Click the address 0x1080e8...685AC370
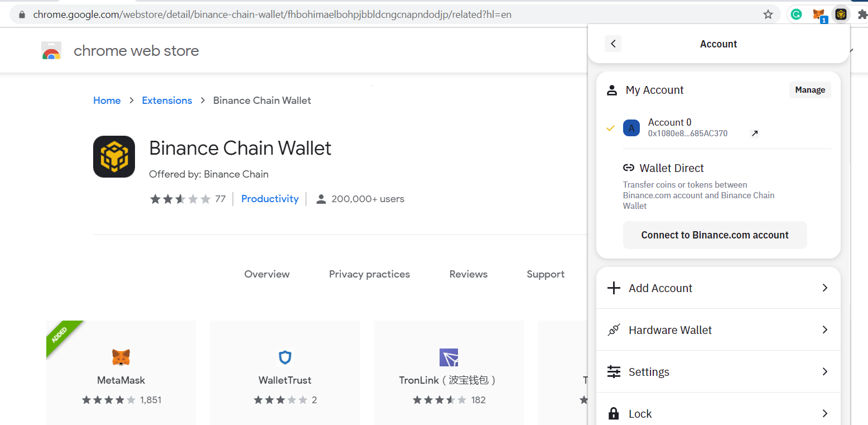The height and width of the screenshot is (425, 868). pyautogui.click(x=688, y=133)
